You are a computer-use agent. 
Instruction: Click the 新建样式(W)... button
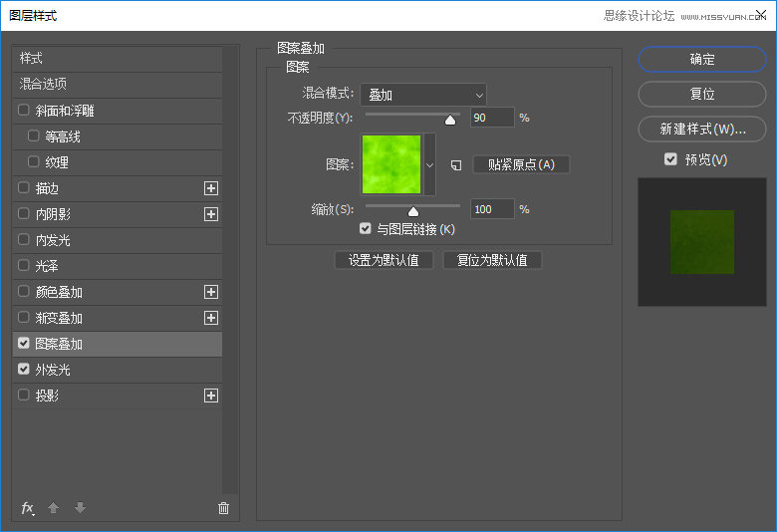(702, 129)
